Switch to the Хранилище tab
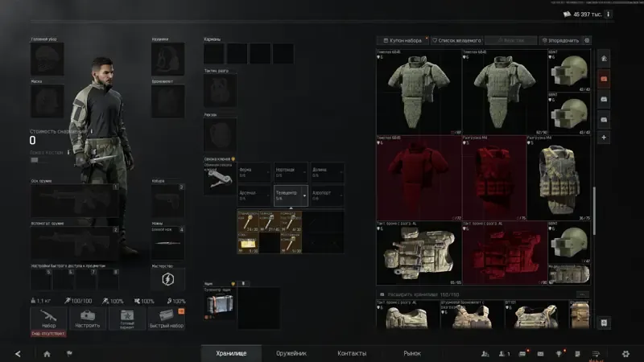This screenshot has height=362, width=644. (231, 353)
